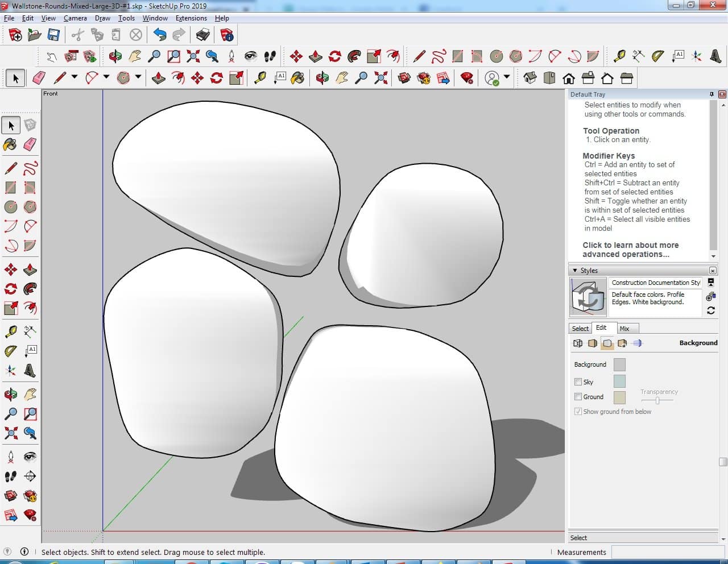
Task: Enable the Ground checkbox
Action: coord(578,397)
